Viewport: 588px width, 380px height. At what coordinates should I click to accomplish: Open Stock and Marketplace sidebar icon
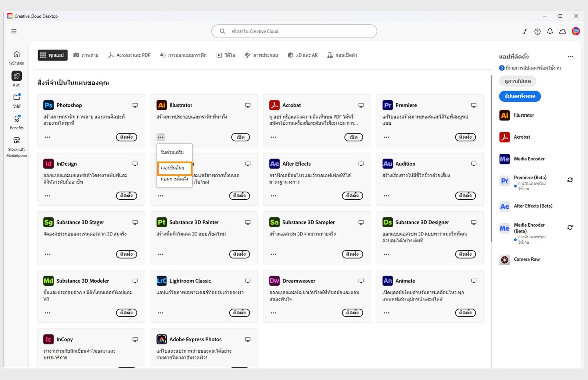pyautogui.click(x=17, y=141)
